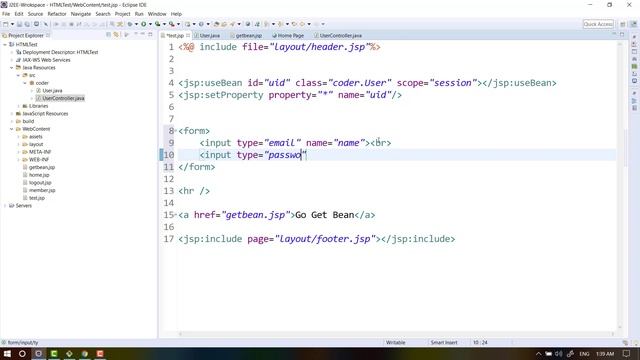Click the Cortana search circle on taskbar
This screenshot has height=360, width=640.
coord(22,353)
